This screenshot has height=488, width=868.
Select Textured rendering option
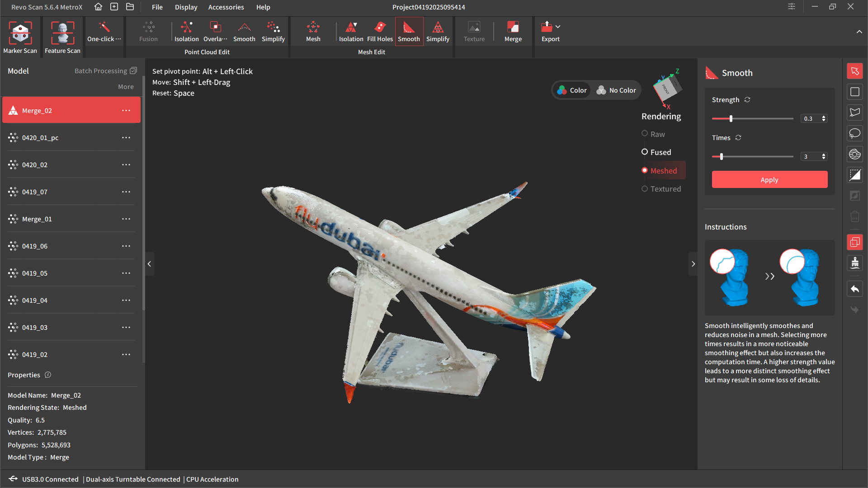pyautogui.click(x=661, y=189)
